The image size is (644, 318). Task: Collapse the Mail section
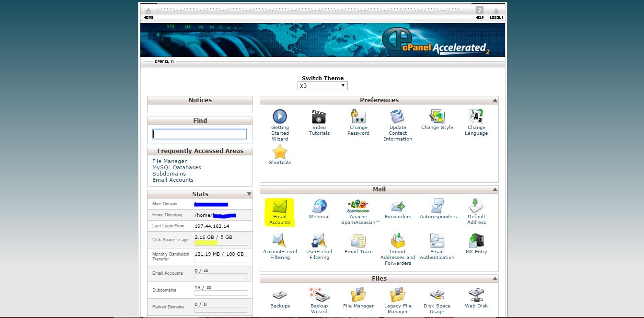pos(495,189)
